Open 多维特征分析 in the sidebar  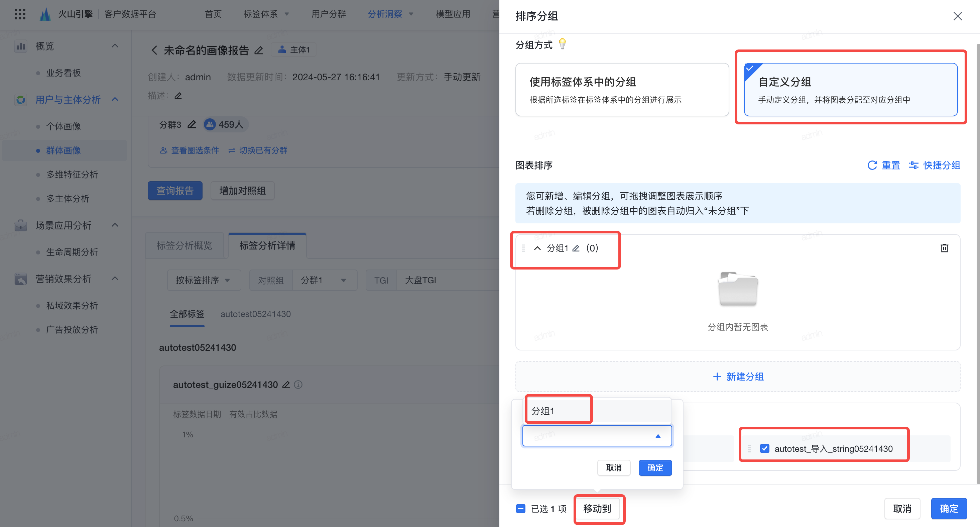click(72, 175)
